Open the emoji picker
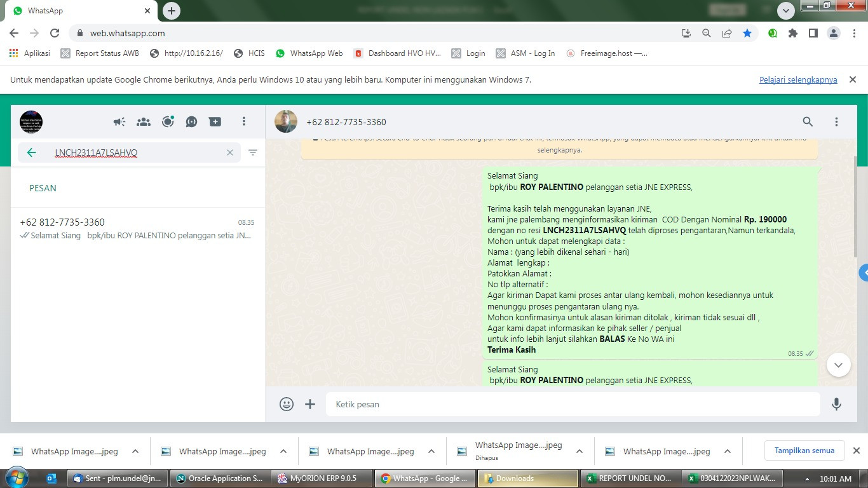This screenshot has height=488, width=868. tap(287, 404)
